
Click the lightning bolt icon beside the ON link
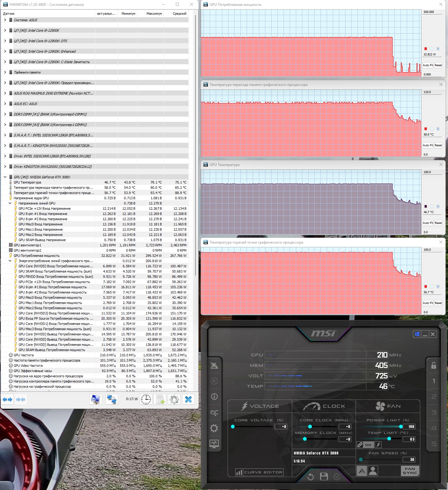(x=378, y=444)
